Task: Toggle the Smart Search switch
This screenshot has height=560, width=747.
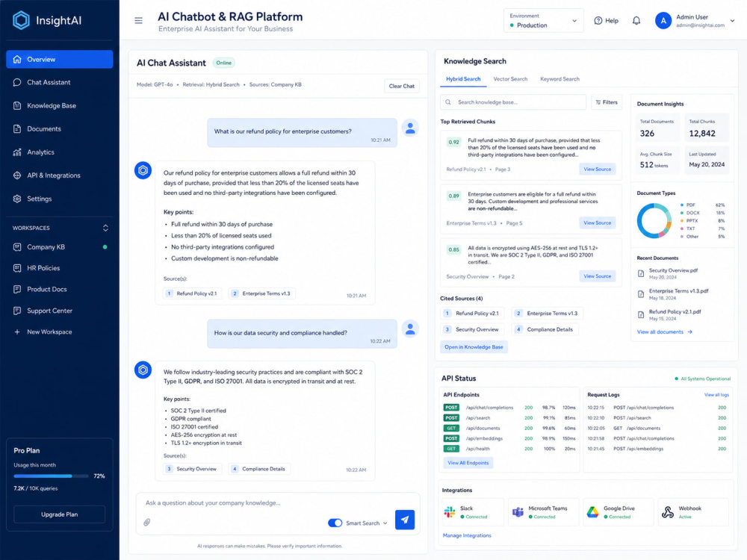Action: coord(335,523)
